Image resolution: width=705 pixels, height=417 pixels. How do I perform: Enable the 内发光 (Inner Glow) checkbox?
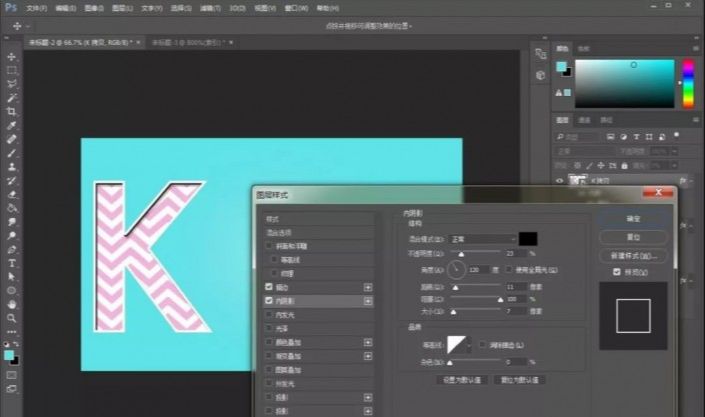[x=269, y=314]
